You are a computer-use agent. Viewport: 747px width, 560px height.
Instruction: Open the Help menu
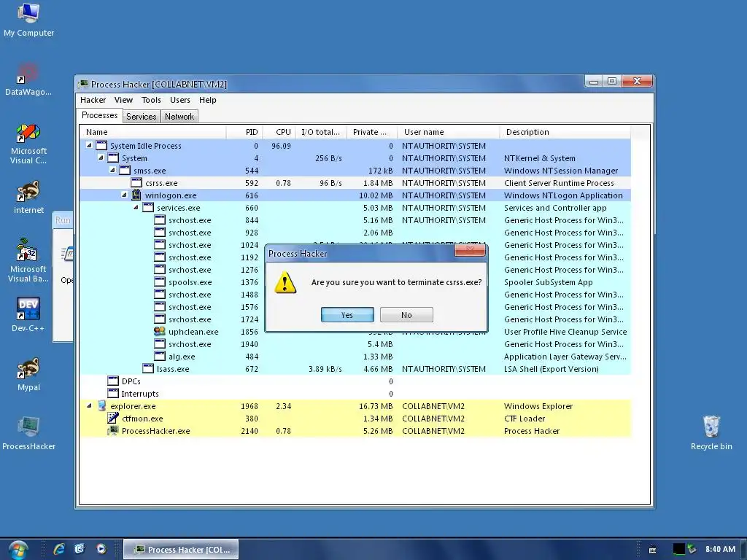(x=208, y=100)
